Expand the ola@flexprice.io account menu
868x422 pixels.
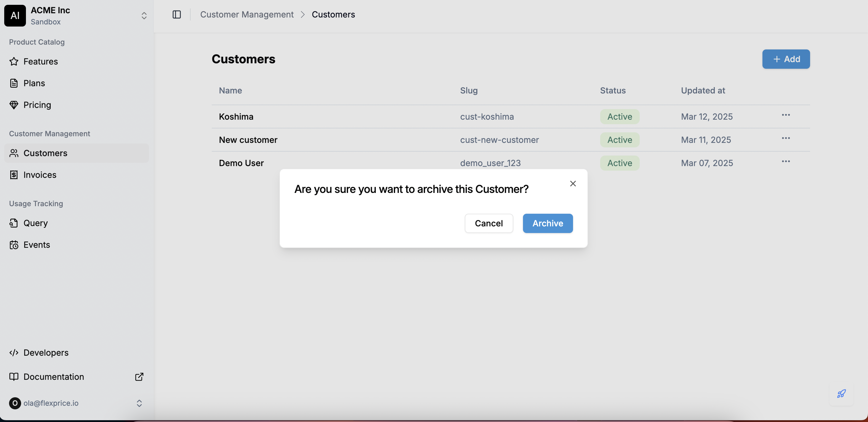(x=139, y=403)
